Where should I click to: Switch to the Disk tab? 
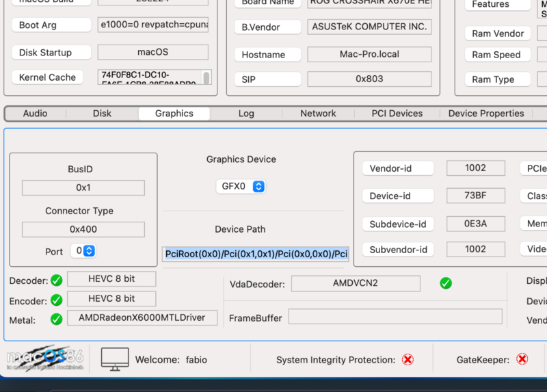(x=102, y=114)
